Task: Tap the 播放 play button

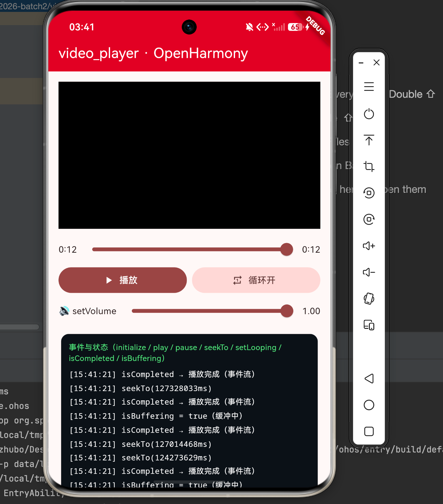Action: coord(123,280)
